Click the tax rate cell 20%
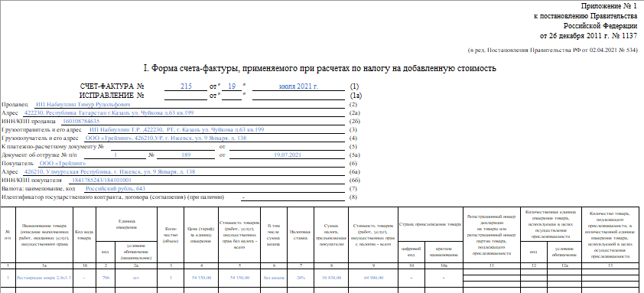The image size is (644, 293). 301,278
